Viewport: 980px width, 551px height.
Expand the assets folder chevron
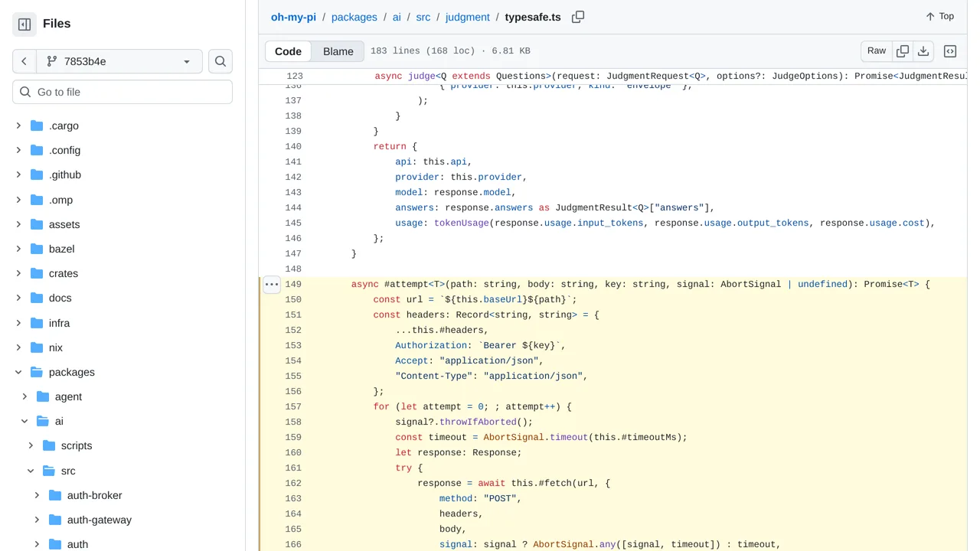click(x=18, y=224)
